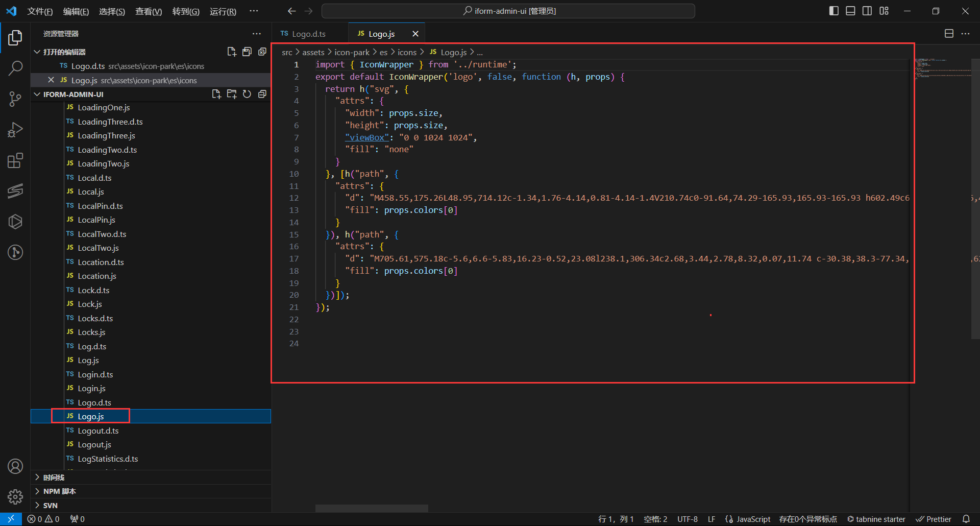Open the Source Control view
980x526 pixels.
tap(15, 99)
